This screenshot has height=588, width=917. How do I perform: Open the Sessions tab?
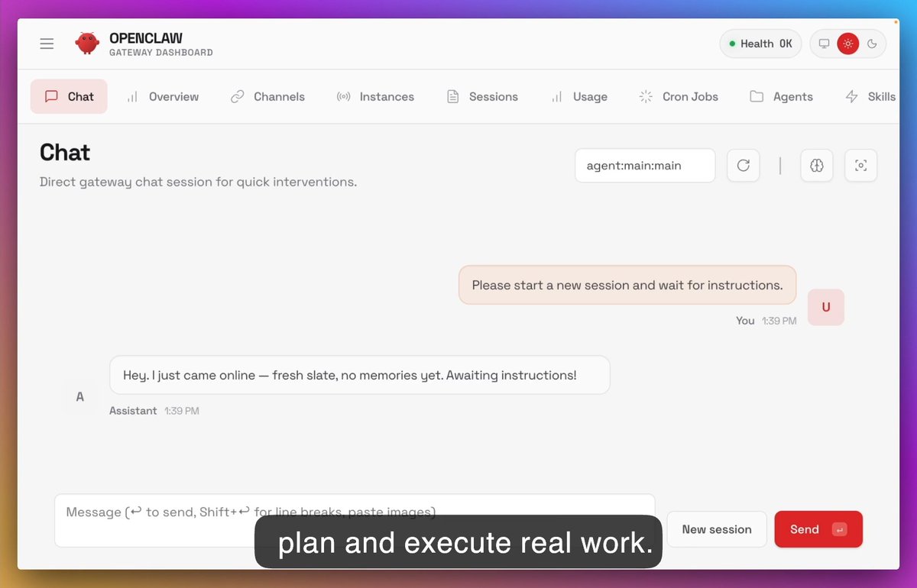pos(482,96)
